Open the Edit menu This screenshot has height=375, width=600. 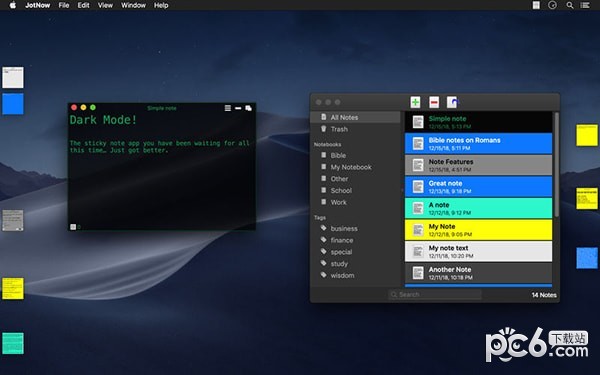pyautogui.click(x=83, y=5)
